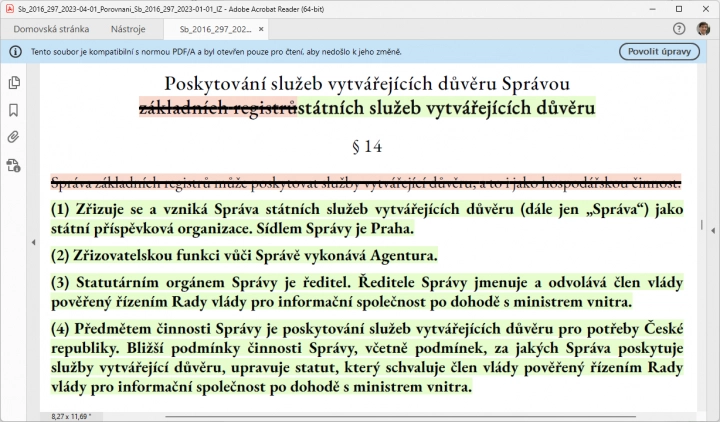This screenshot has width=720, height=422.
Task: Expand the left navigation pane arrow
Action: pos(34,242)
